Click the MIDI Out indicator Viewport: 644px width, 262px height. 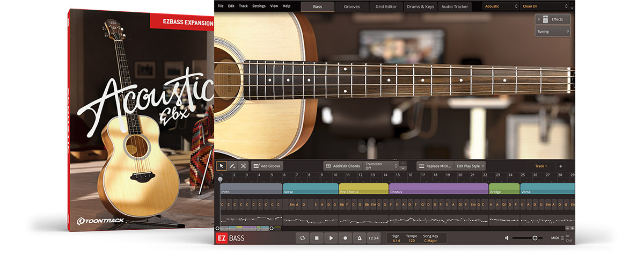[x=568, y=241]
